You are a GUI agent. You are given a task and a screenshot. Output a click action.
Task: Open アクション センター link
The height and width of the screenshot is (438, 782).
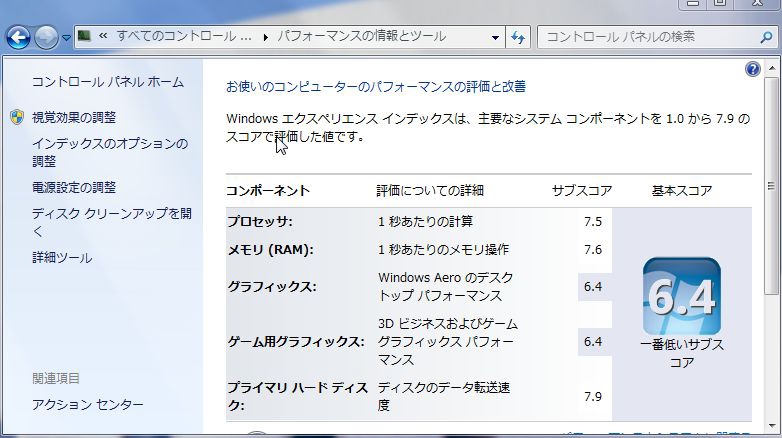pyautogui.click(x=88, y=404)
